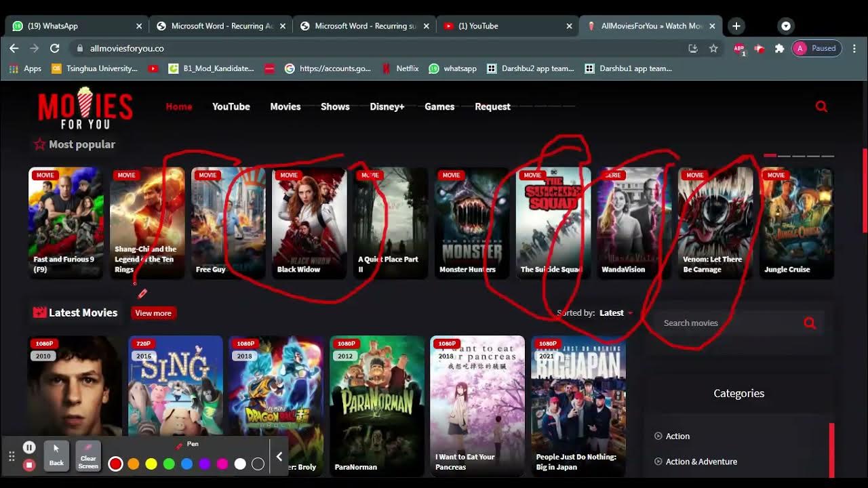The height and width of the screenshot is (488, 868).
Task: Clear Screen annotations button
Action: 88,456
